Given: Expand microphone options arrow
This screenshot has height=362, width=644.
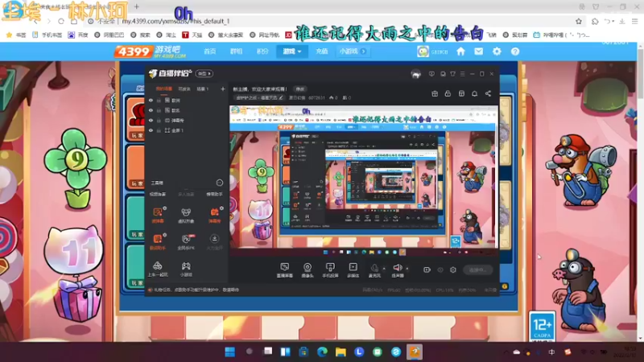Looking at the screenshot, I should point(384,269).
